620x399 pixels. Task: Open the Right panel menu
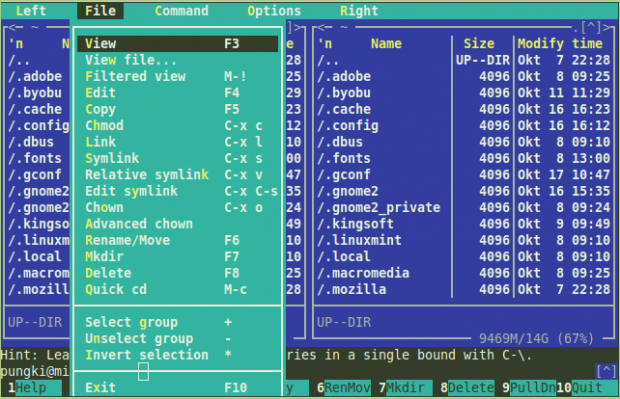(359, 11)
